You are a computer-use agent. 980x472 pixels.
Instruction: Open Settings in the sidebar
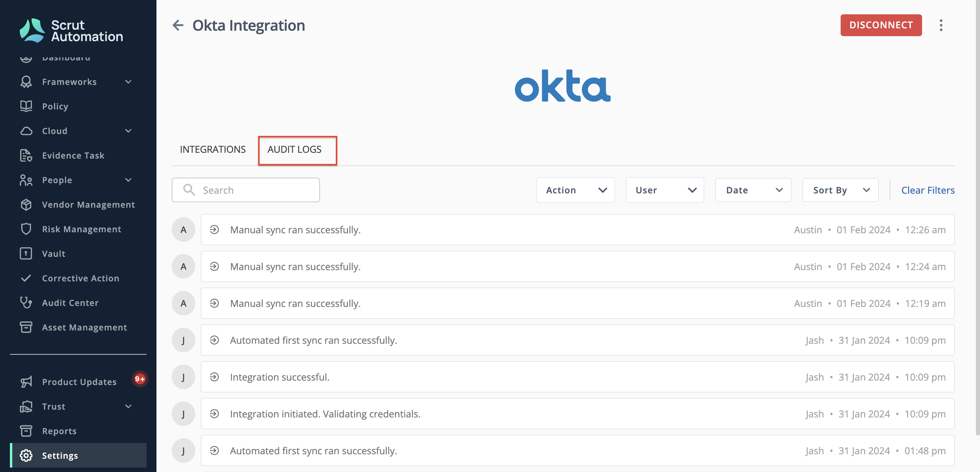[78, 455]
